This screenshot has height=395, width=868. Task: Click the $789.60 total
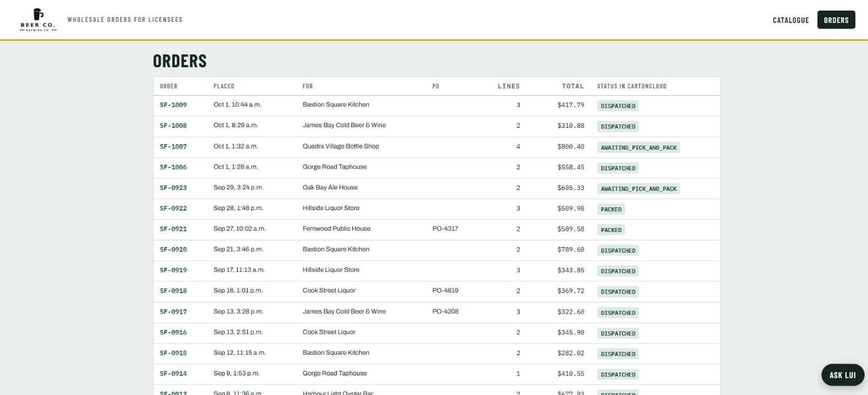point(571,249)
